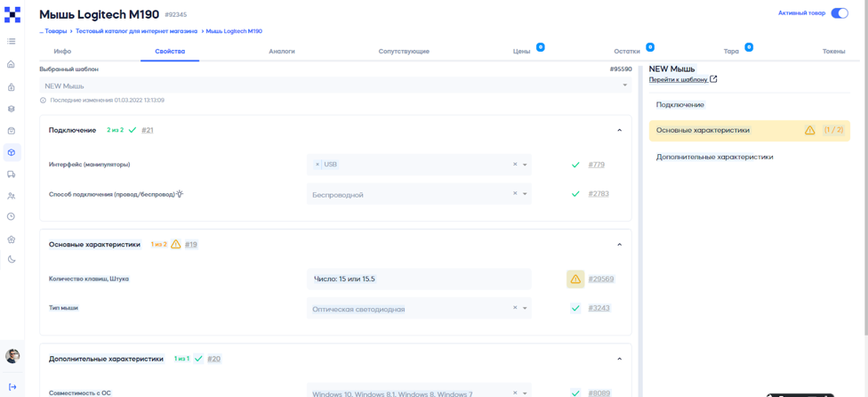Open the Выбранный шаблон NEW Мышь dropdown

pos(335,85)
